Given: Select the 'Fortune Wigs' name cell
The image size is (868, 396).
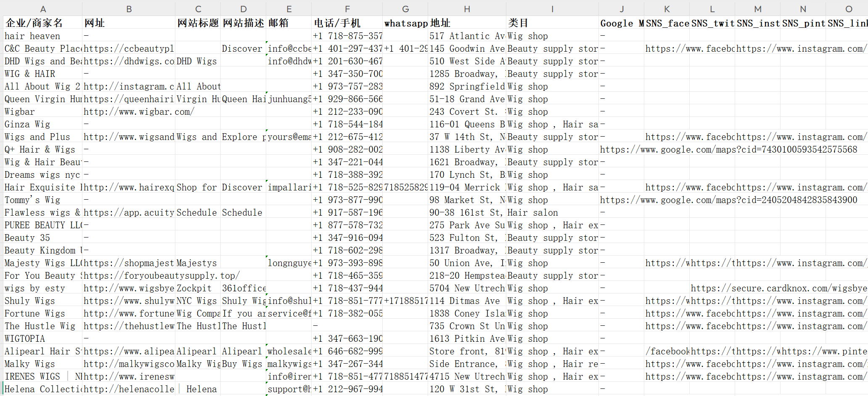Looking at the screenshot, I should pos(43,313).
